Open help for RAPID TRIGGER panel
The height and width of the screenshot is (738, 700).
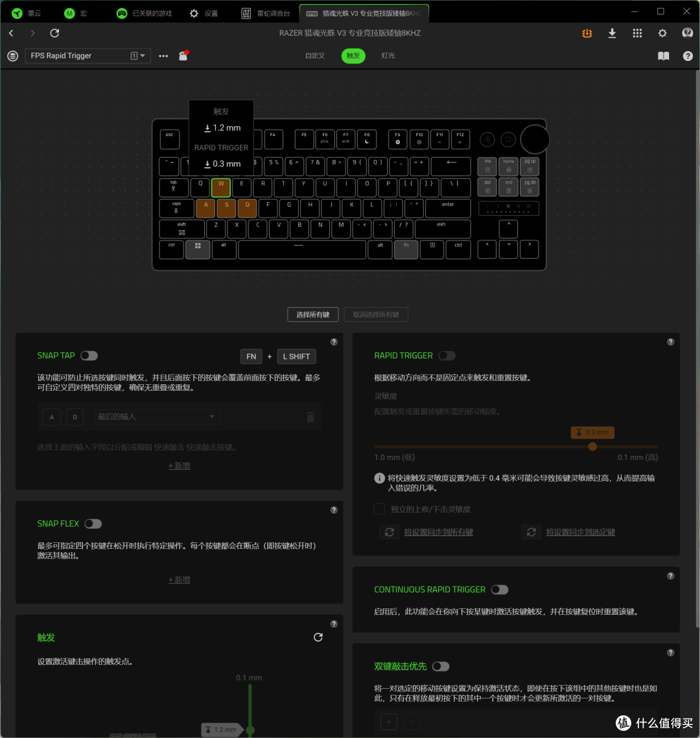coord(670,341)
